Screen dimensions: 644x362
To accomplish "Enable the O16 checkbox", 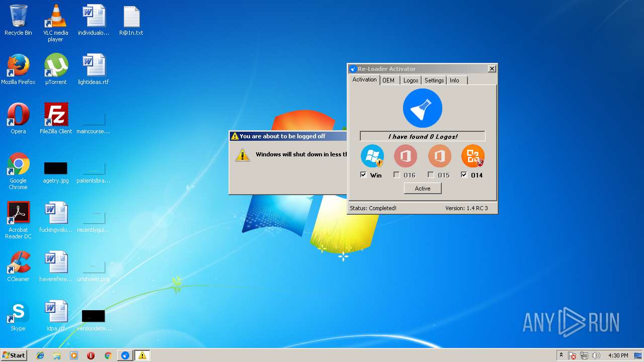I will (397, 175).
